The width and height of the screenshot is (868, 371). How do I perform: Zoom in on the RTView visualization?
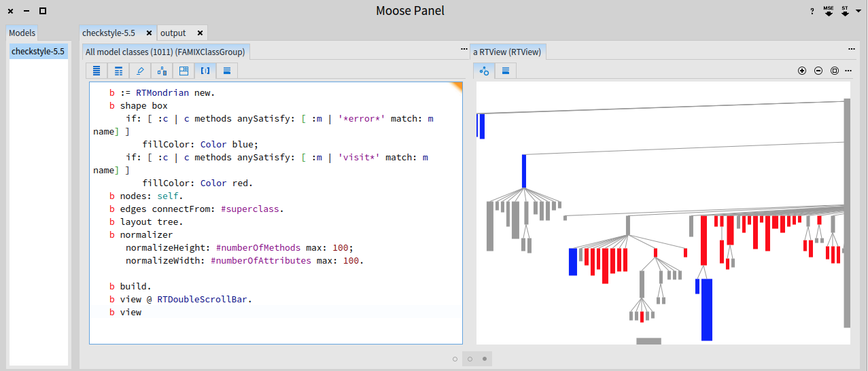pyautogui.click(x=802, y=71)
